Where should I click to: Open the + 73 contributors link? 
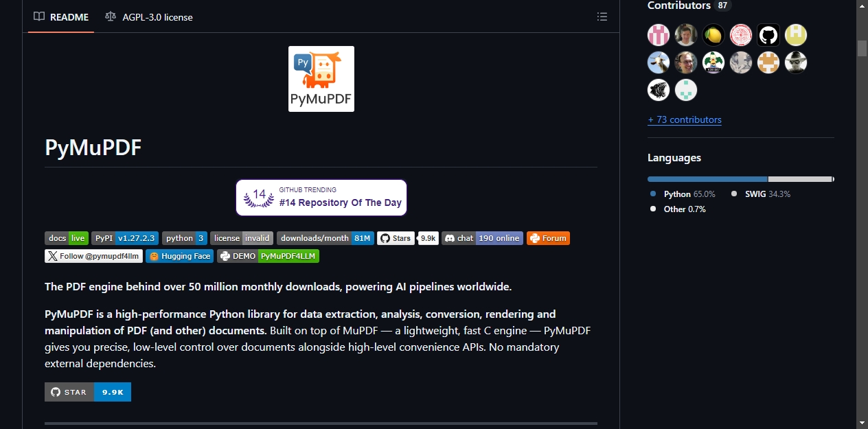(x=685, y=119)
